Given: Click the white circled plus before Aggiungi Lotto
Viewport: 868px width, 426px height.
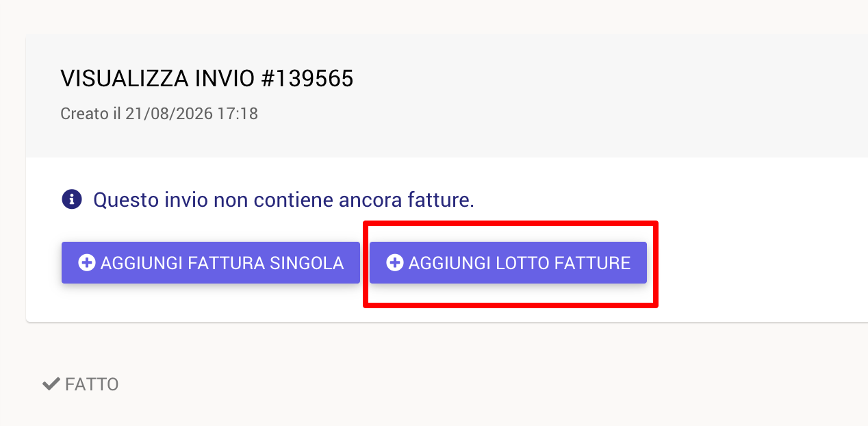Looking at the screenshot, I should (x=395, y=263).
